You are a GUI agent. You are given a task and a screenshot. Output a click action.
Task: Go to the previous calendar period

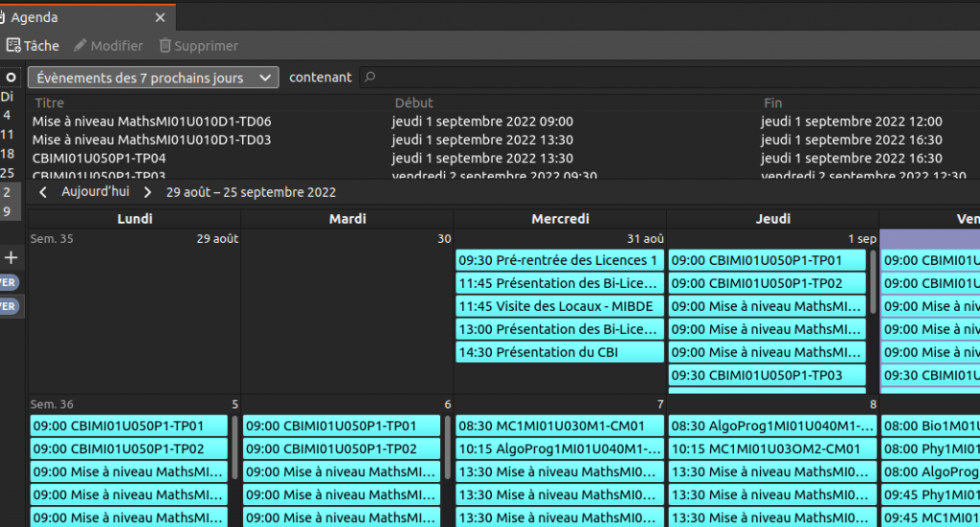(x=42, y=192)
